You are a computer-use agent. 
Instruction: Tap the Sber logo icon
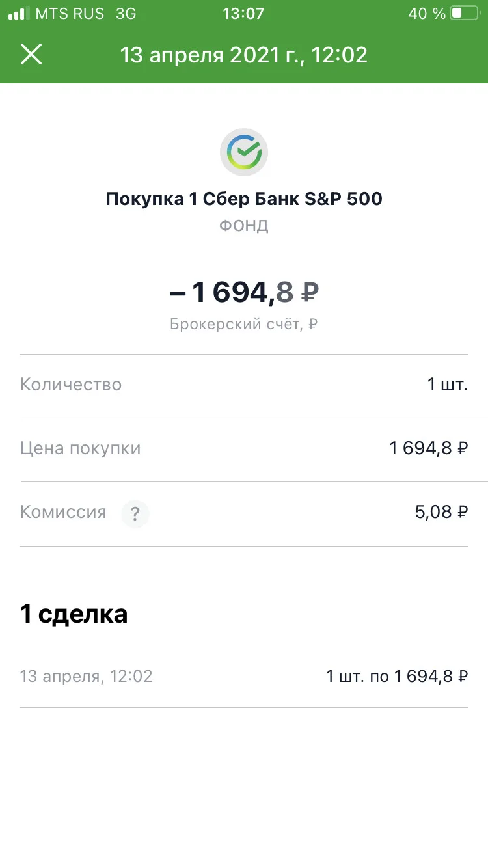click(244, 152)
